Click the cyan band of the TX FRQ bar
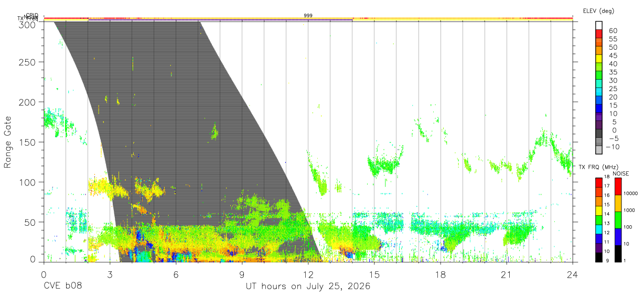The image size is (644, 297). point(599,229)
